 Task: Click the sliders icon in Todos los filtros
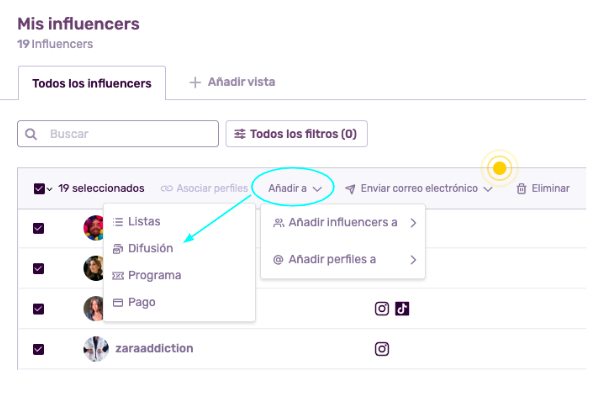[x=240, y=134]
